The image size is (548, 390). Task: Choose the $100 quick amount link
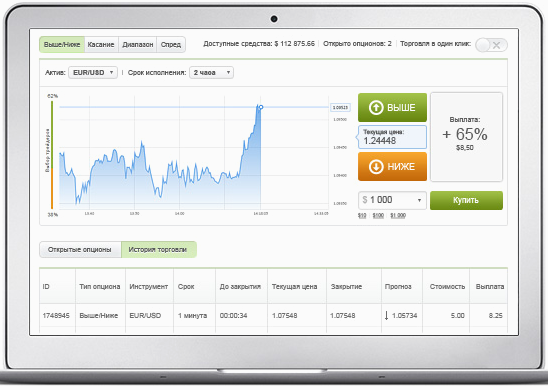click(x=378, y=216)
